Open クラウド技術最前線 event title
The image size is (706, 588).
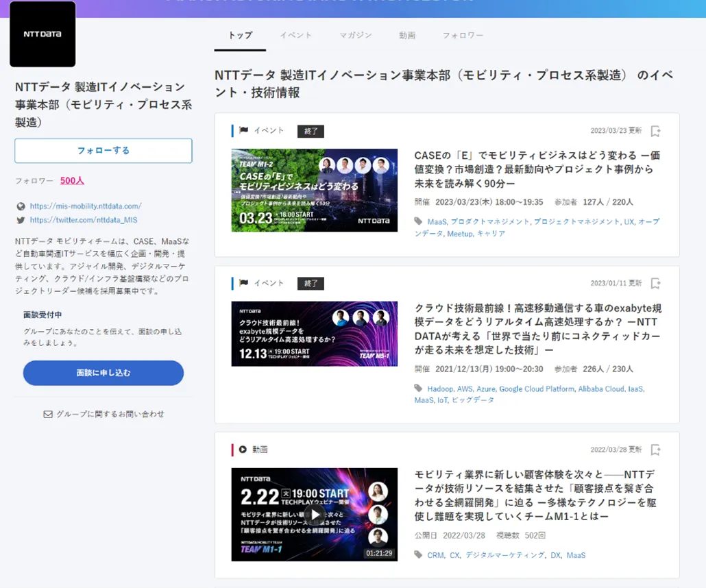coord(538,329)
